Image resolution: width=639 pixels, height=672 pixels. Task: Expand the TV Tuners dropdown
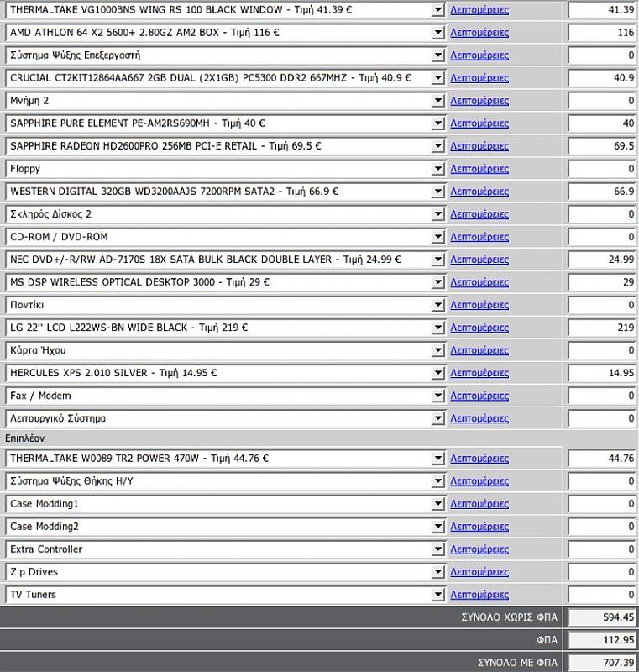point(225,595)
